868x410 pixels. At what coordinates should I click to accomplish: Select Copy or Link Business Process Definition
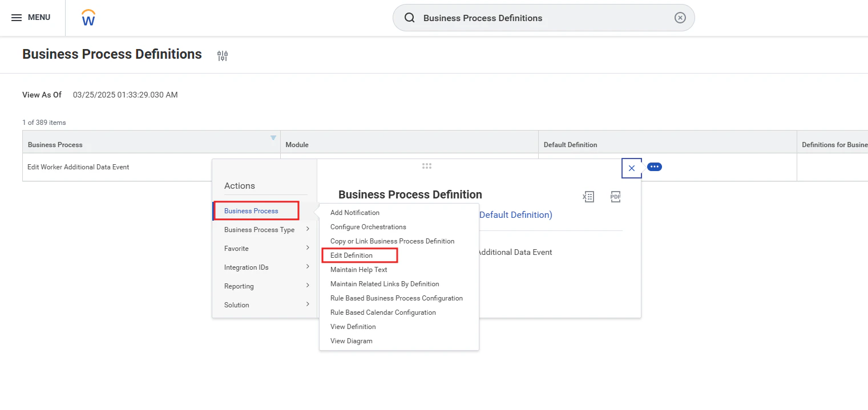[392, 241]
